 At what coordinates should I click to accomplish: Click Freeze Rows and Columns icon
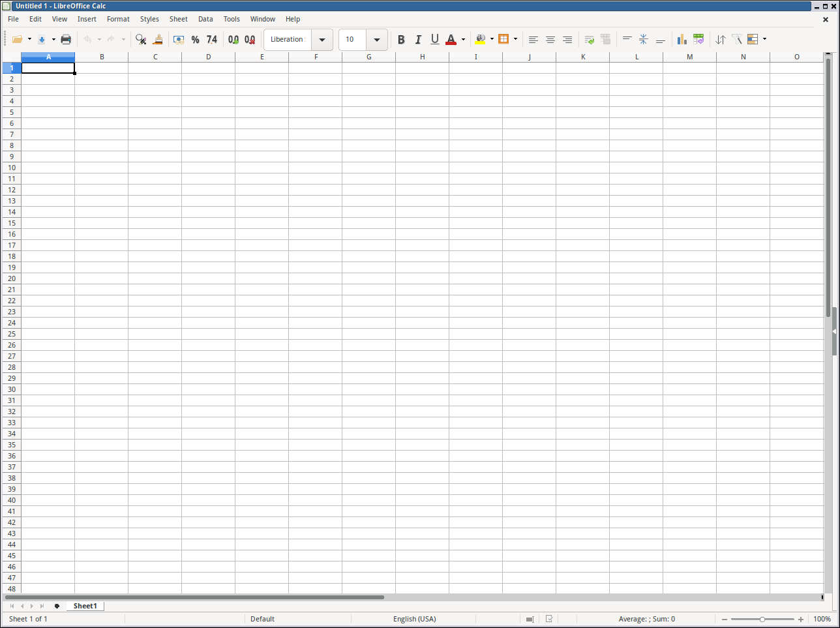click(753, 39)
